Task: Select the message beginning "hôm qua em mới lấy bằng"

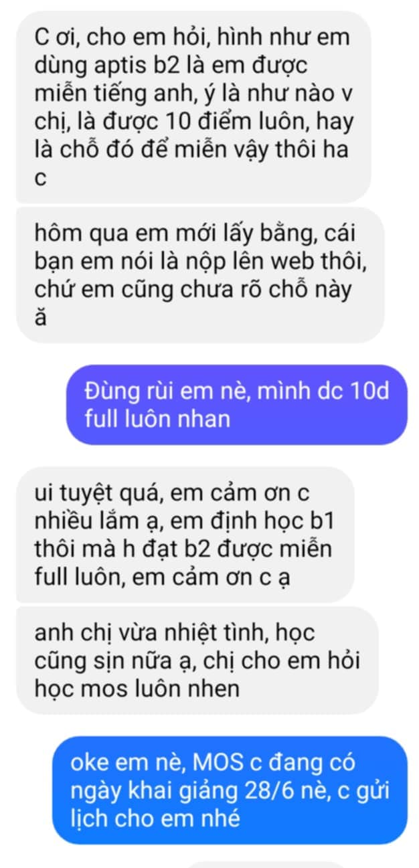Action: point(200,275)
